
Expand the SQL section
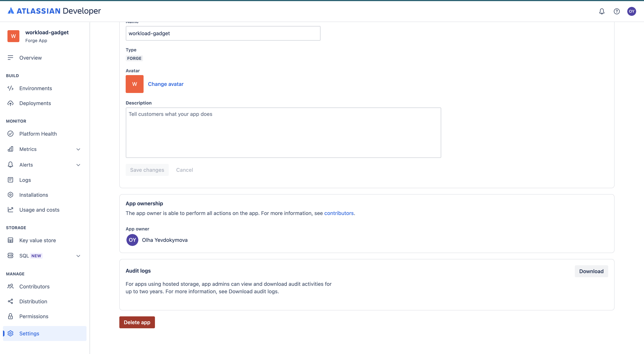tap(78, 256)
